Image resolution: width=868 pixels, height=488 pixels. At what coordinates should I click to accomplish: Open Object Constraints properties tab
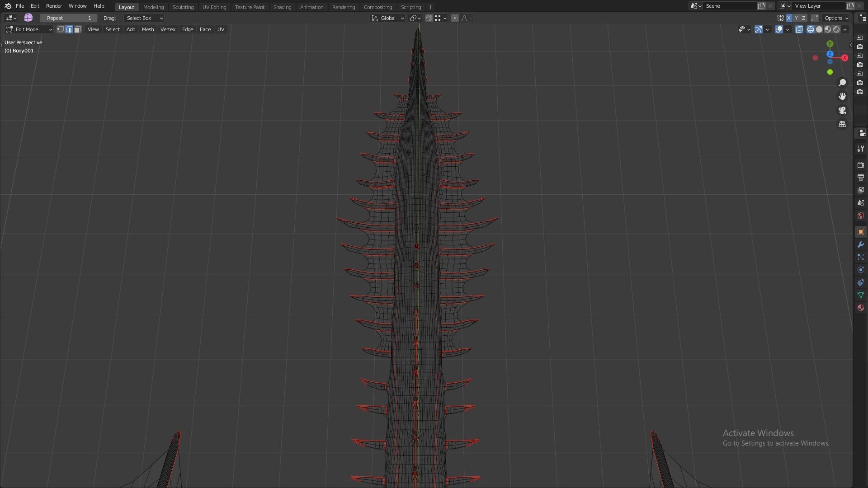[861, 282]
